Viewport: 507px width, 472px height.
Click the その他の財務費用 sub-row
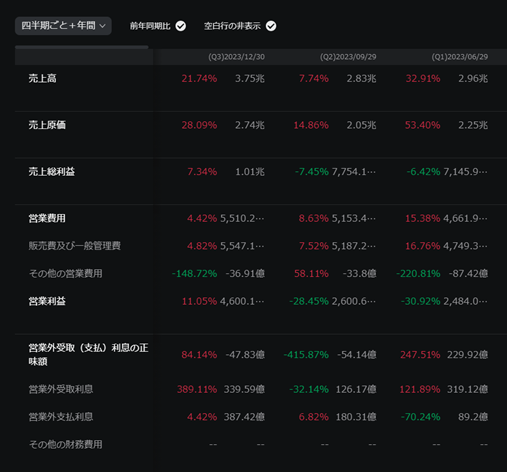point(65,445)
